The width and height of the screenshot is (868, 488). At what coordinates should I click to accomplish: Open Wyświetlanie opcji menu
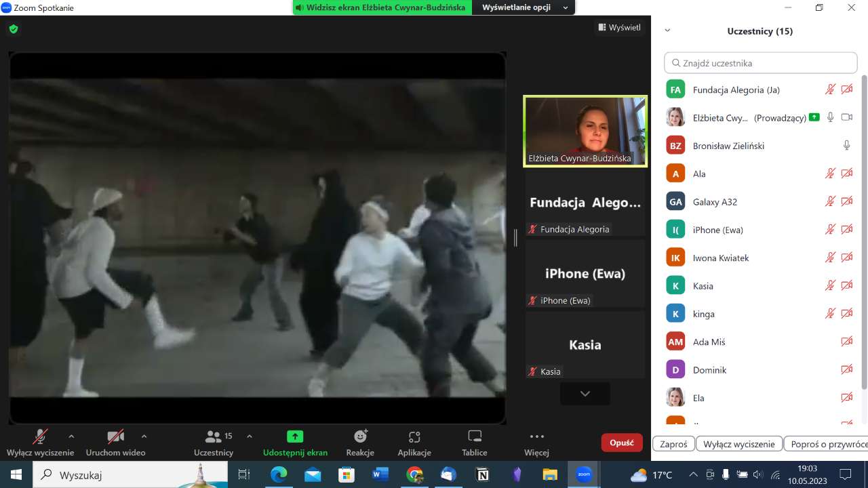525,7
